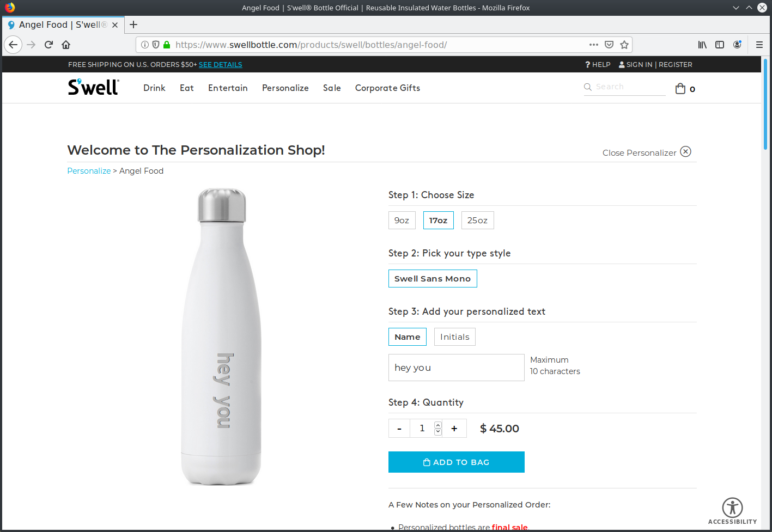Bookmark this page with star icon

624,45
